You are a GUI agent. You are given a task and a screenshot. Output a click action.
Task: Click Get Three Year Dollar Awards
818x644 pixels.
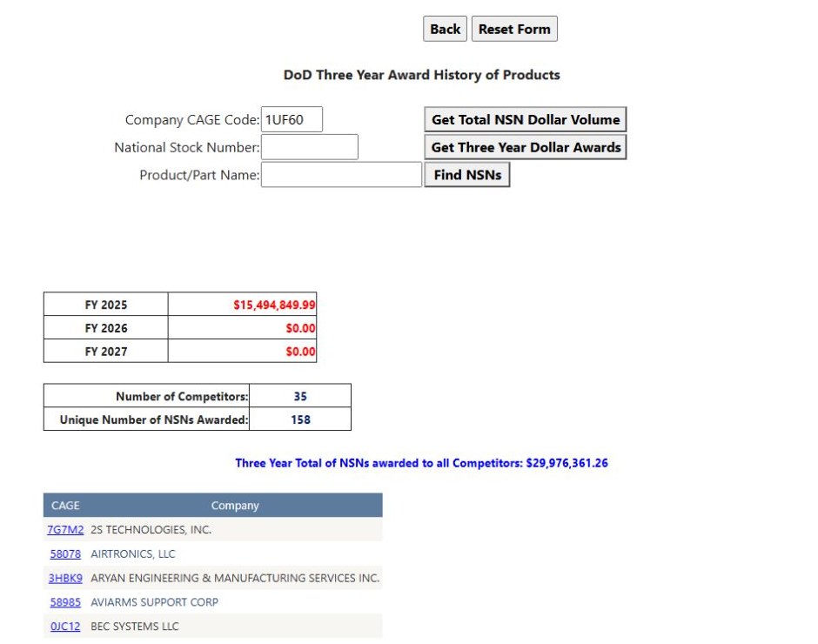click(x=526, y=147)
